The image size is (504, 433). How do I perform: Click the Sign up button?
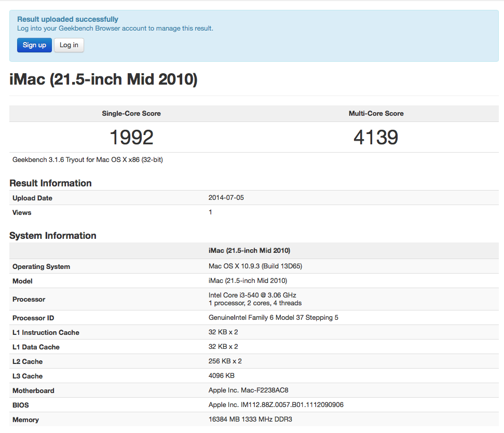point(34,45)
